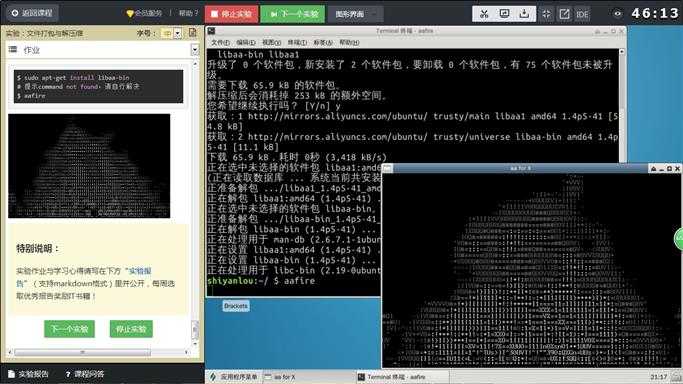Open 课程问答 in the bottom bar

pos(85,374)
